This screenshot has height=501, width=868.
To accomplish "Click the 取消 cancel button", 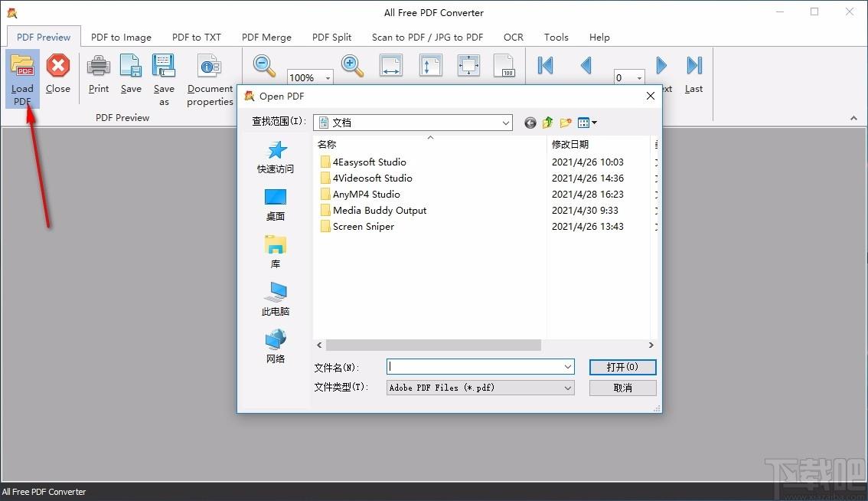I will click(623, 388).
